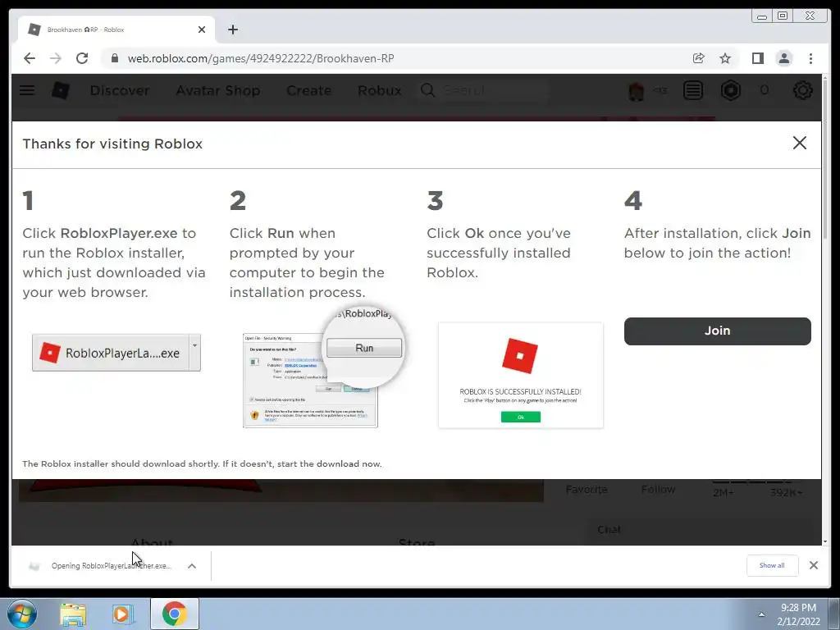Close the Brookhaven RP tab
Screen dimensions: 840x630
coord(202,30)
